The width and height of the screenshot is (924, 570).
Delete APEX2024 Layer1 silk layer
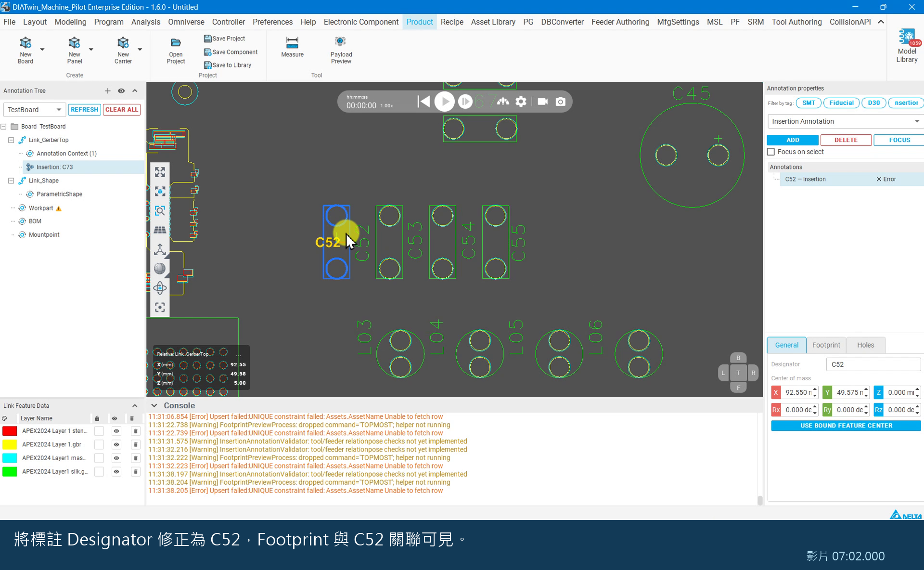pyautogui.click(x=136, y=472)
